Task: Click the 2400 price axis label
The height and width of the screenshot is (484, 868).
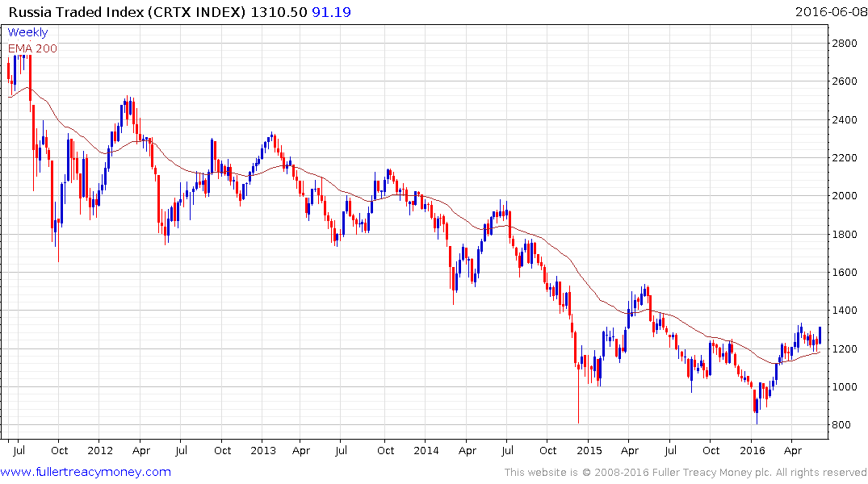Action: (845, 119)
